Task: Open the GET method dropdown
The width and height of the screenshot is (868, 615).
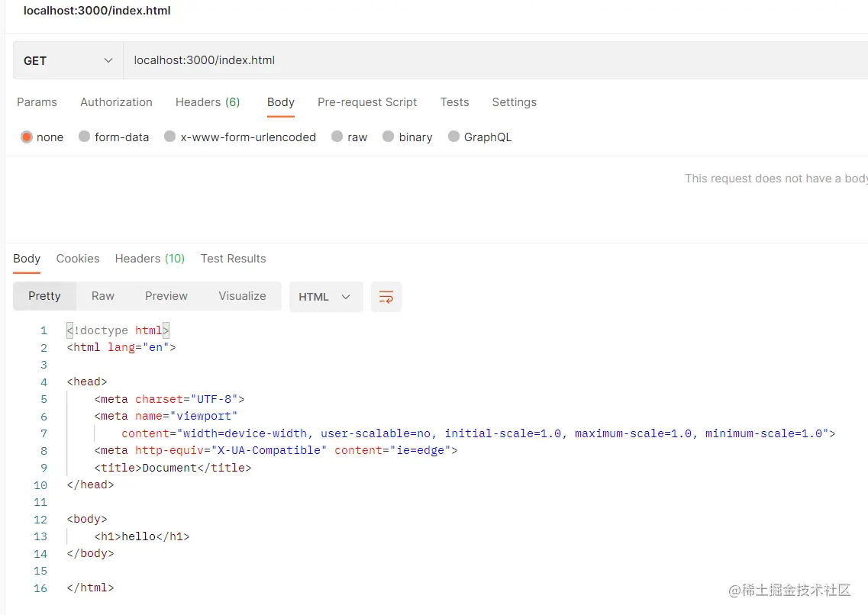Action: (68, 61)
